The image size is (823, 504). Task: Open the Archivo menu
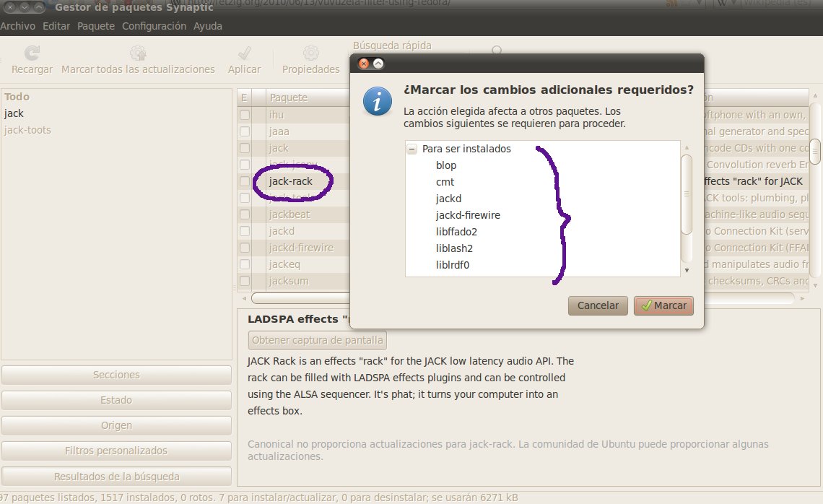pos(18,25)
